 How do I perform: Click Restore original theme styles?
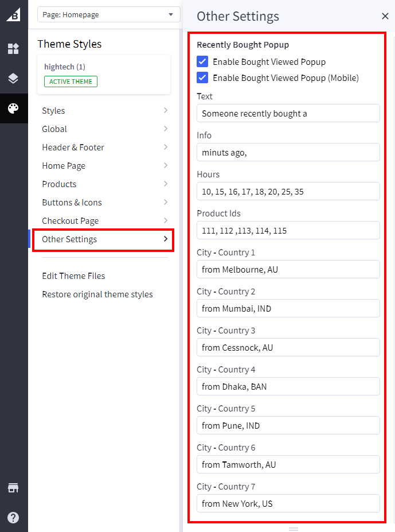click(x=97, y=294)
